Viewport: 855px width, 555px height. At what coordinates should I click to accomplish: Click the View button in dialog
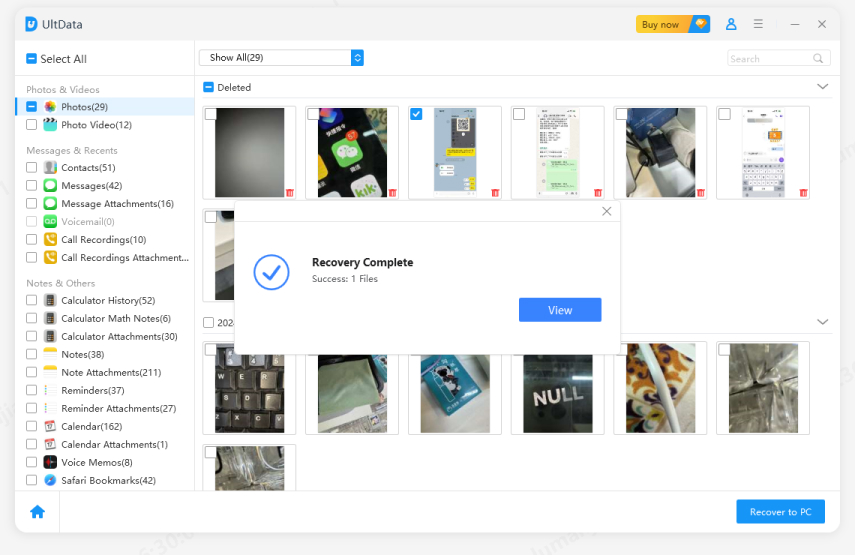(560, 310)
